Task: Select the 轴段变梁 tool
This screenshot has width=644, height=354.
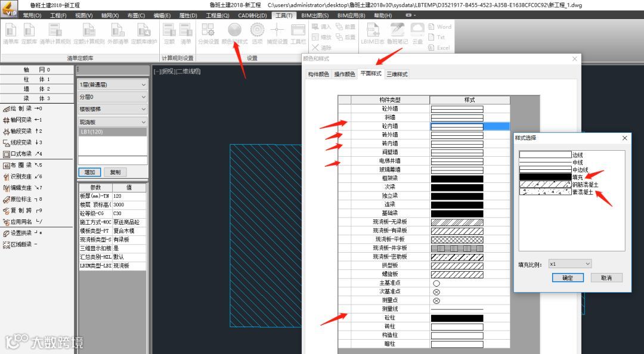Action: (22, 131)
